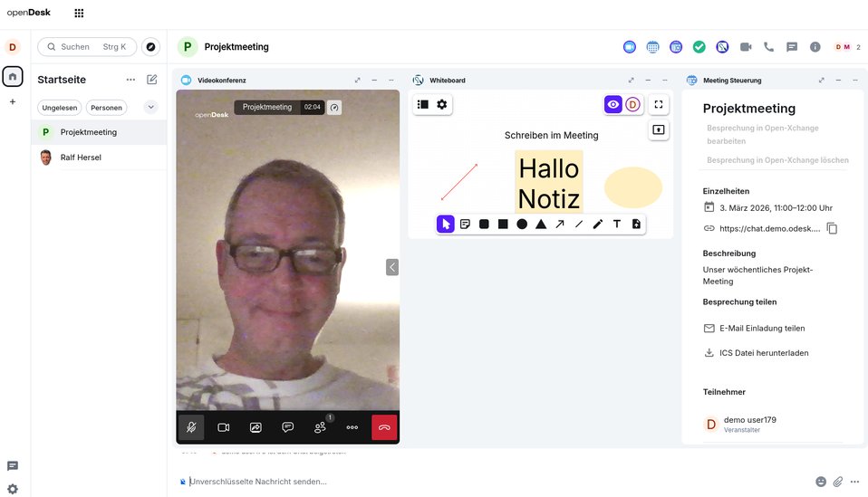Open more options menu beside Startseite
Screen dimensions: 868x497
pos(130,80)
